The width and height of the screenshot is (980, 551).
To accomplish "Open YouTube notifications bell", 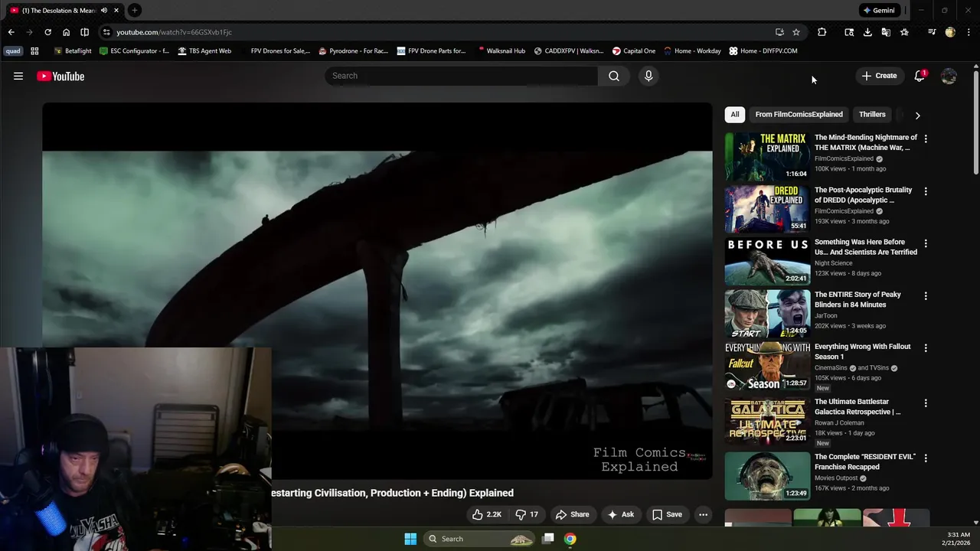I will point(920,76).
